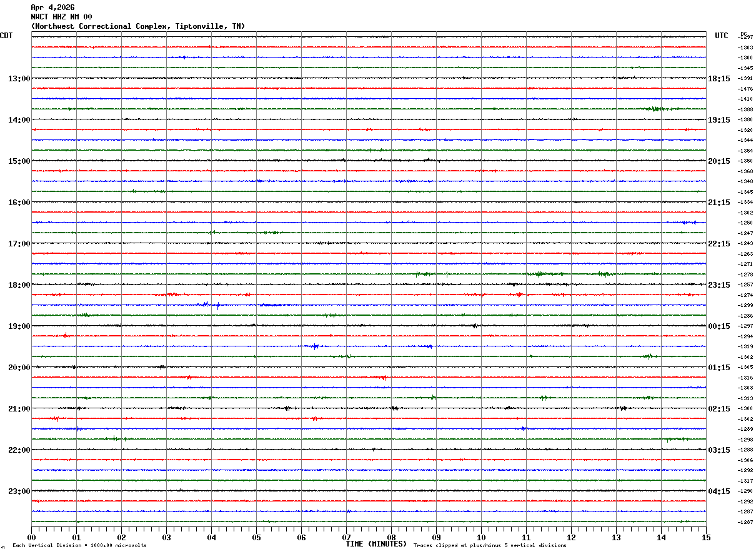Click minute tick label '05' on bottom axis
Image resolution: width=756 pixels, height=554 pixels.
click(256, 537)
